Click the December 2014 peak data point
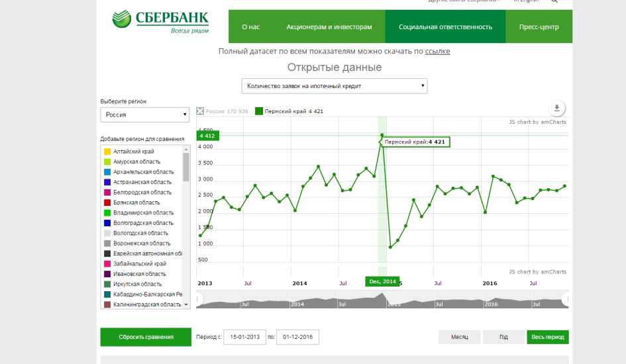The width and height of the screenshot is (626, 364). (x=382, y=135)
